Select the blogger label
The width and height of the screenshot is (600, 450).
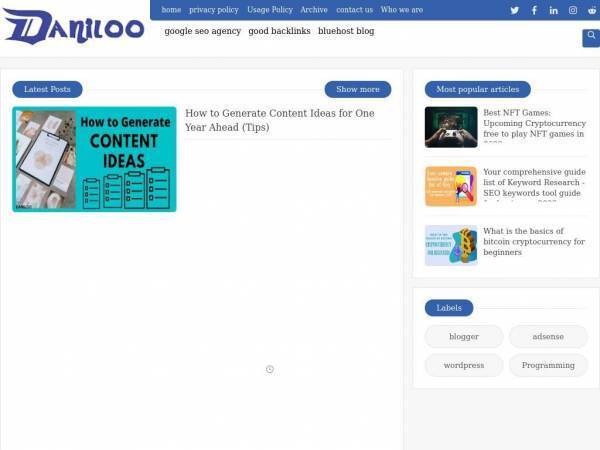click(464, 336)
